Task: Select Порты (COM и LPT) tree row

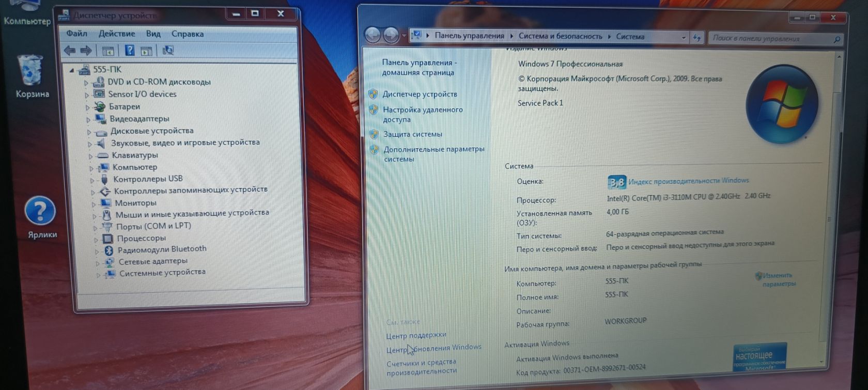Action: coord(153,226)
